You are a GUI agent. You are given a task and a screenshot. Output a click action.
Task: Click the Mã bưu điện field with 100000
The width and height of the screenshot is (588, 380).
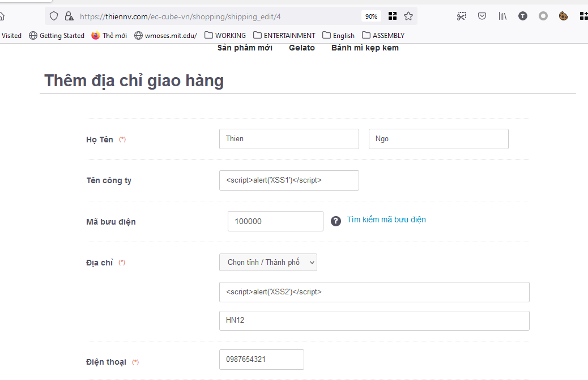(276, 221)
